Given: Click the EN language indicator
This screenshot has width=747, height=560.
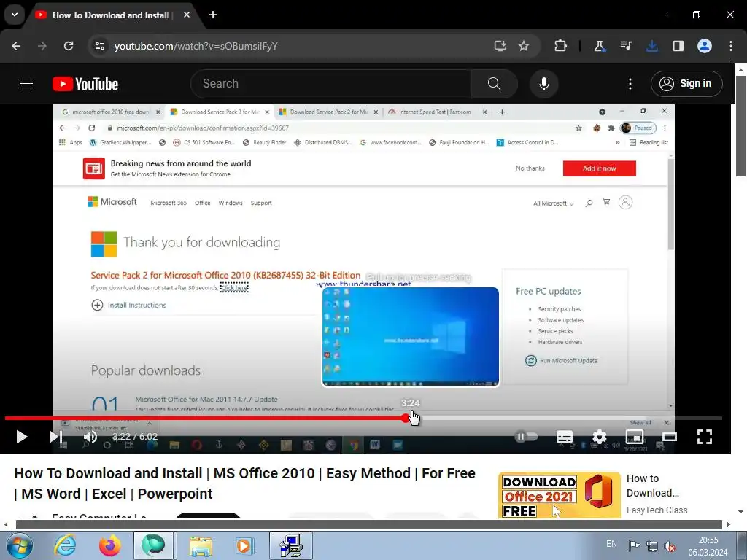Looking at the screenshot, I should 612,544.
